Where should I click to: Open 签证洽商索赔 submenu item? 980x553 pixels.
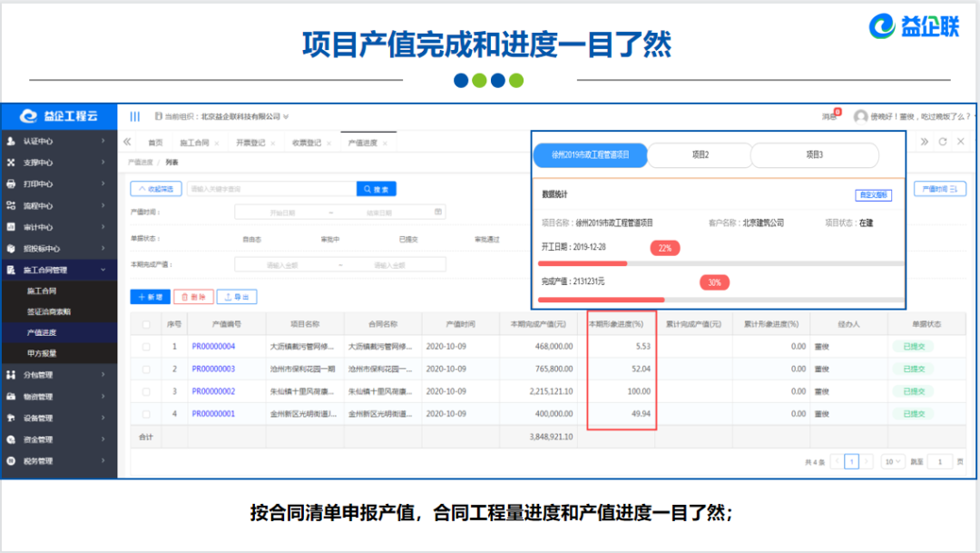pyautogui.click(x=49, y=311)
